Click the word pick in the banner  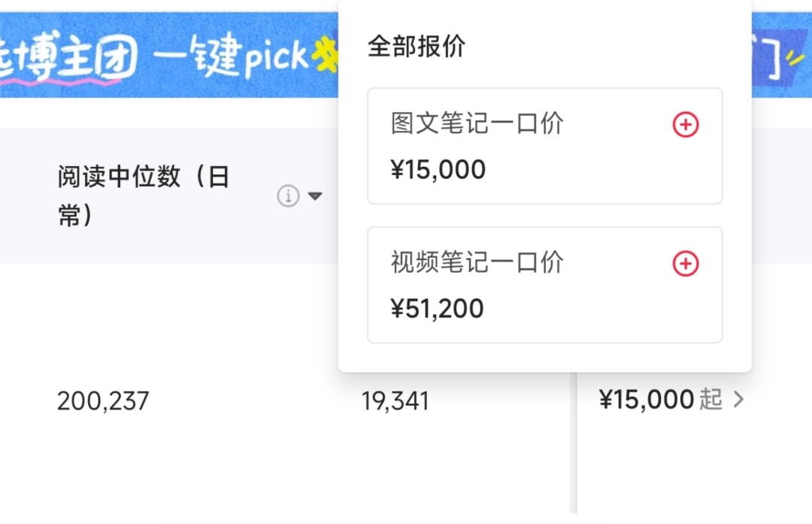pyautogui.click(x=276, y=56)
